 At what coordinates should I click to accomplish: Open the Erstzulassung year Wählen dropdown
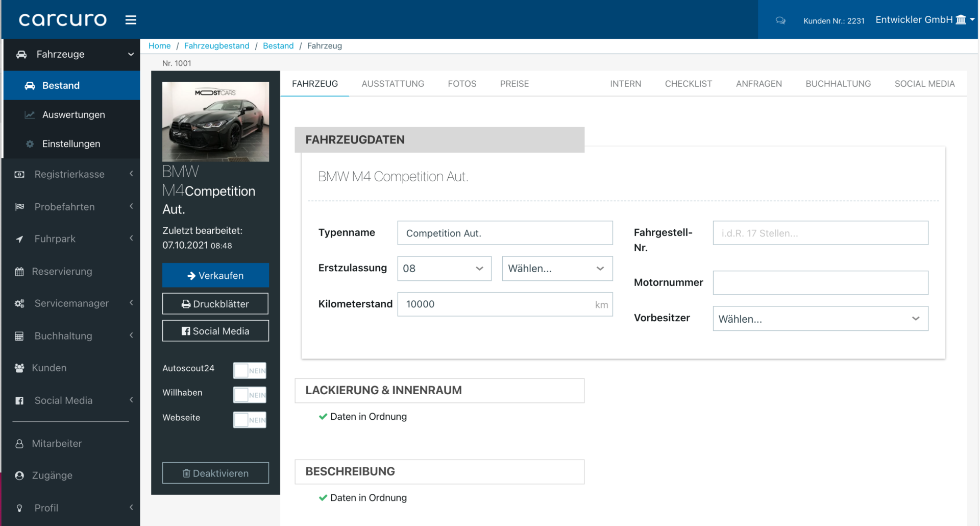[557, 269]
